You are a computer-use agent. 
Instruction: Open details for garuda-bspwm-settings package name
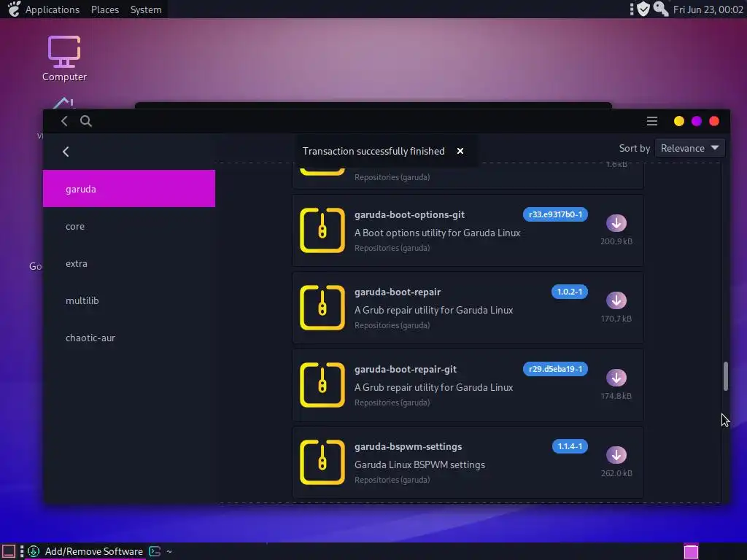pos(408,446)
